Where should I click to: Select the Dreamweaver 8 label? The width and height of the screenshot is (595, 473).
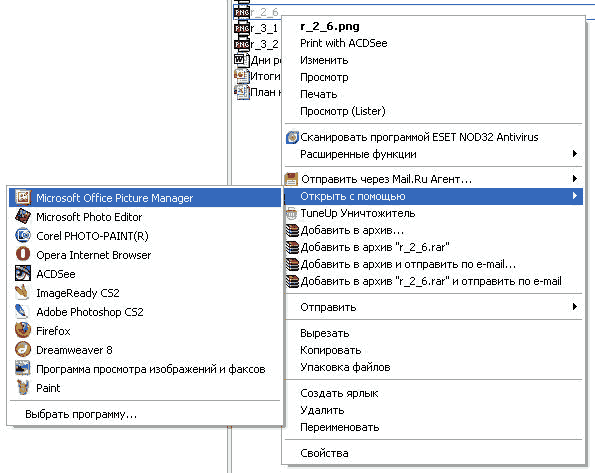click(74, 350)
